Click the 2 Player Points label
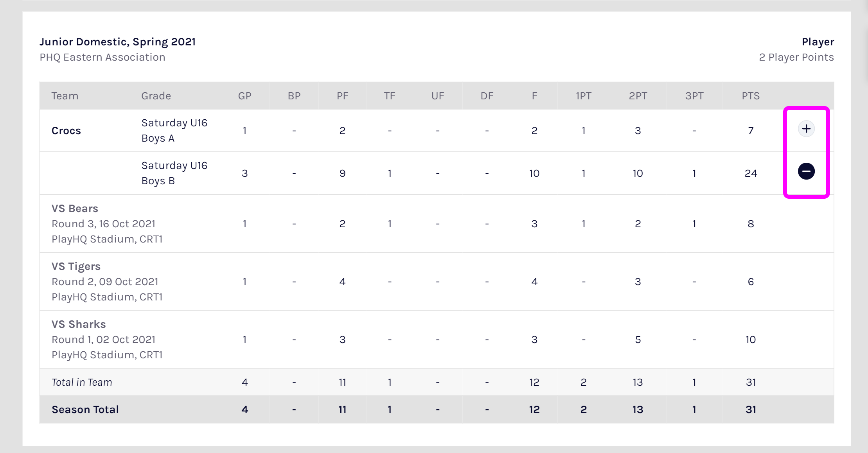This screenshot has height=453, width=868. click(x=796, y=57)
